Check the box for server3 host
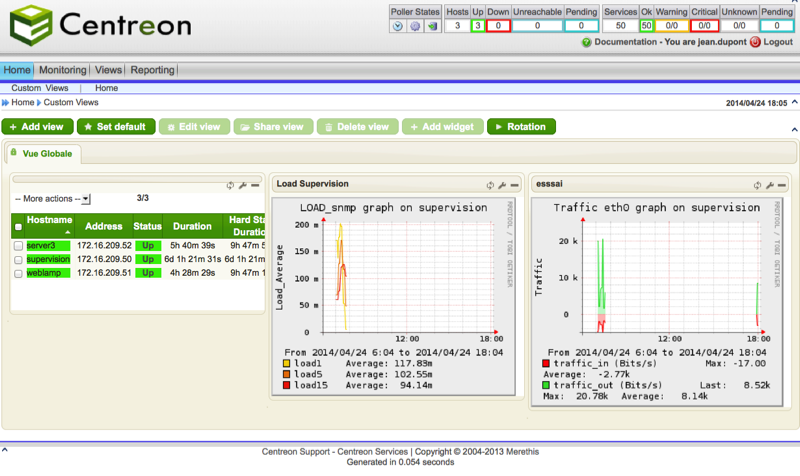 [x=18, y=246]
